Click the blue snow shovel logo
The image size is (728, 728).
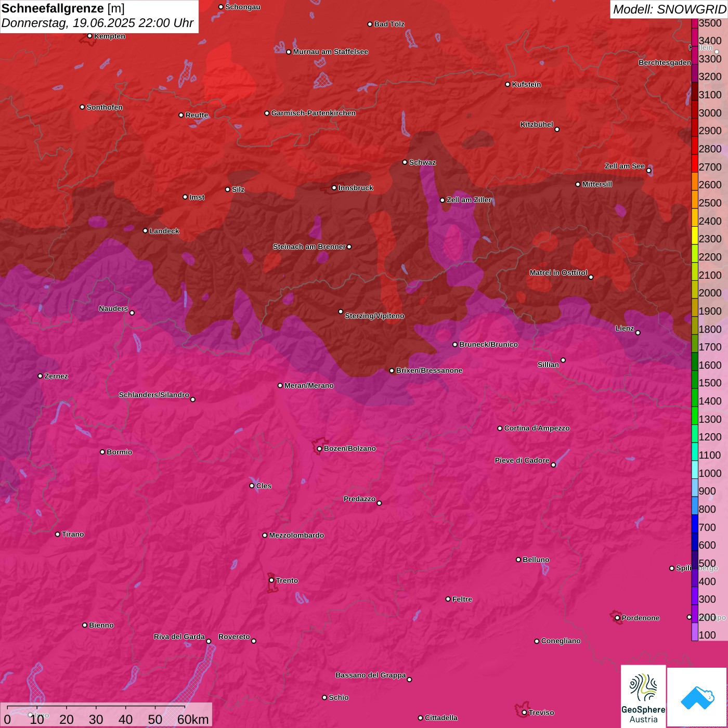point(697,697)
